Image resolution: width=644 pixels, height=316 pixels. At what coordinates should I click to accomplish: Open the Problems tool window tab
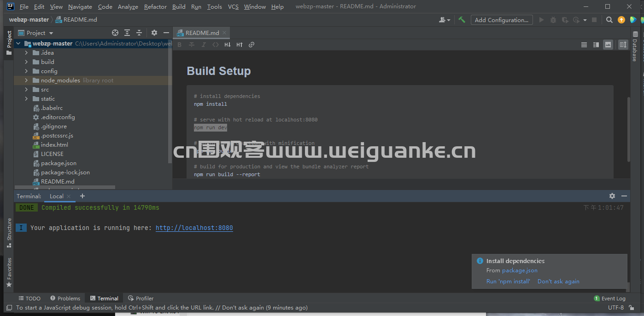tap(65, 298)
